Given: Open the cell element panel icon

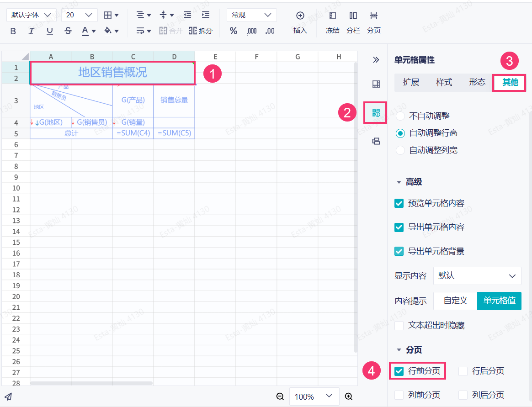Looking at the screenshot, I should [x=376, y=84].
